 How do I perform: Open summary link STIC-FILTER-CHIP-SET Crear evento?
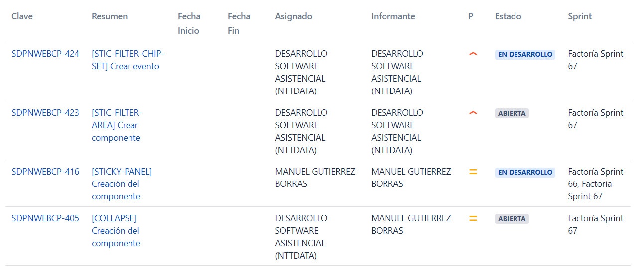[x=128, y=60]
